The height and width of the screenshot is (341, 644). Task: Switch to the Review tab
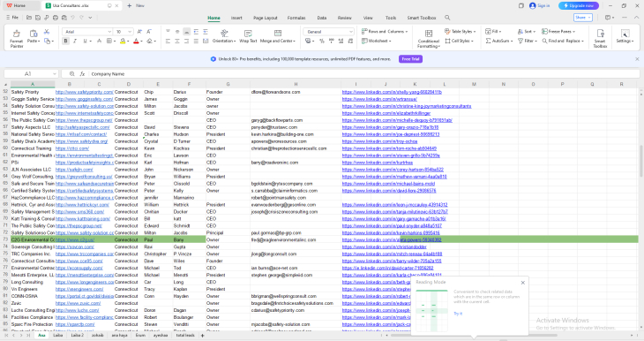click(345, 18)
